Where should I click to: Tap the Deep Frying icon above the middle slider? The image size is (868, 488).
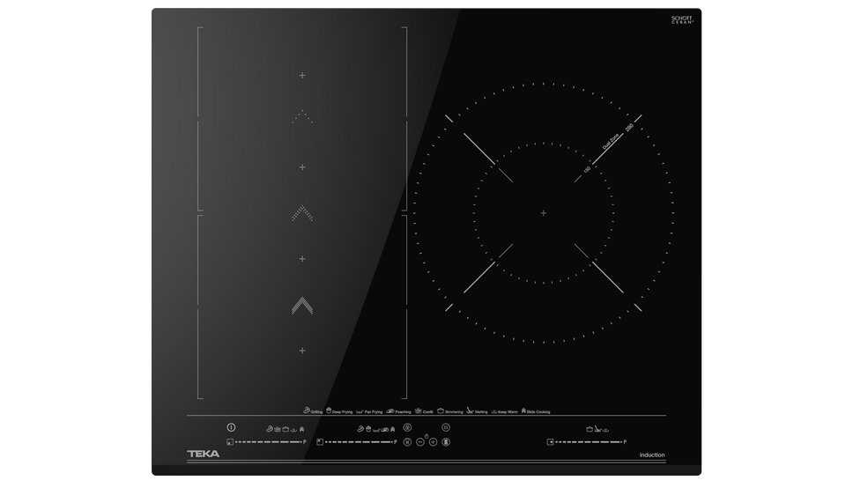click(368, 429)
